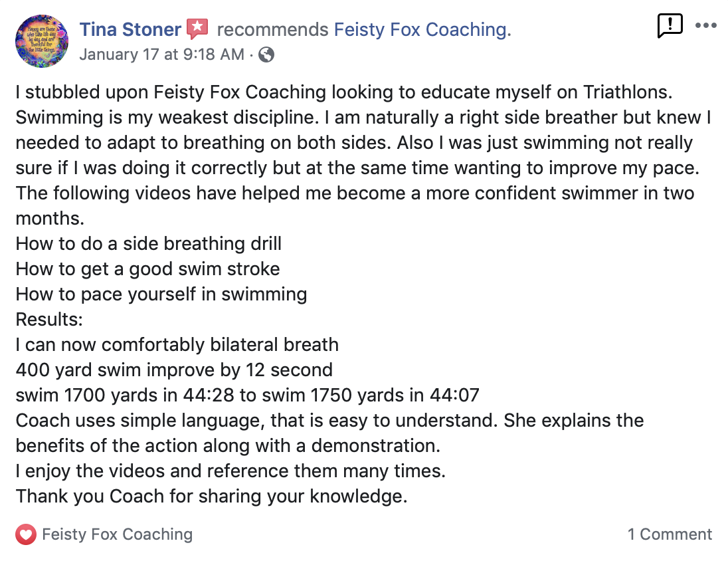Click the red heart reaction icon

(x=26, y=534)
